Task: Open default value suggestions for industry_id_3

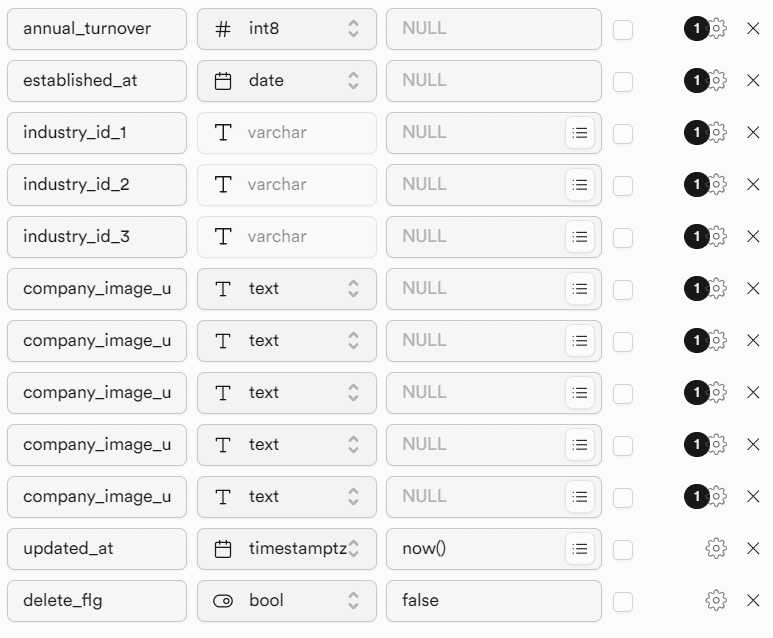Action: point(580,236)
